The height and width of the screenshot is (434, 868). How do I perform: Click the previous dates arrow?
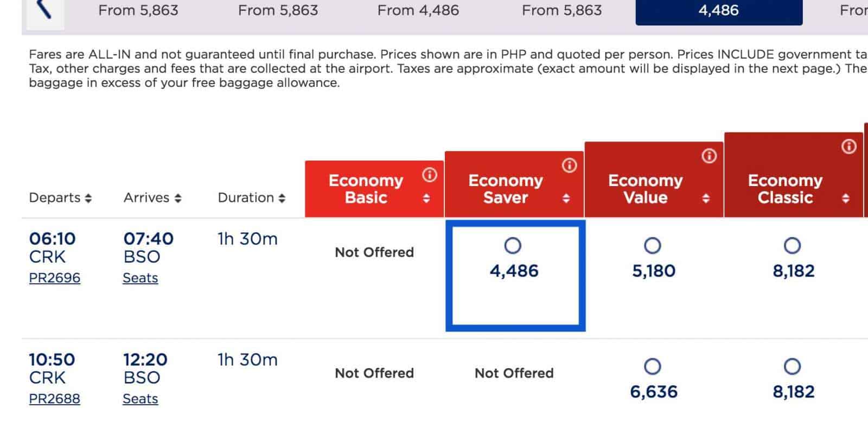click(x=43, y=10)
